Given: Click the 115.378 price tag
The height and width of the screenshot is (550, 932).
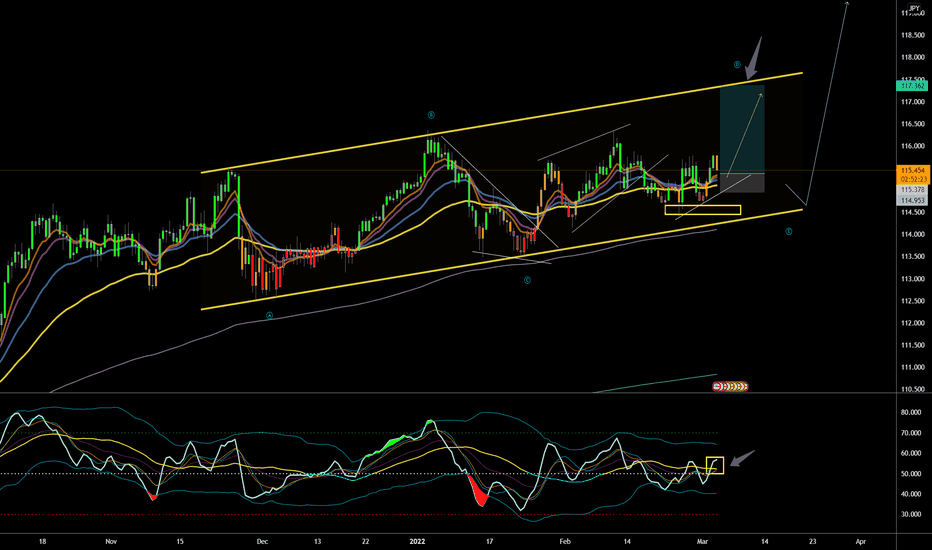Looking at the screenshot, I should point(912,190).
